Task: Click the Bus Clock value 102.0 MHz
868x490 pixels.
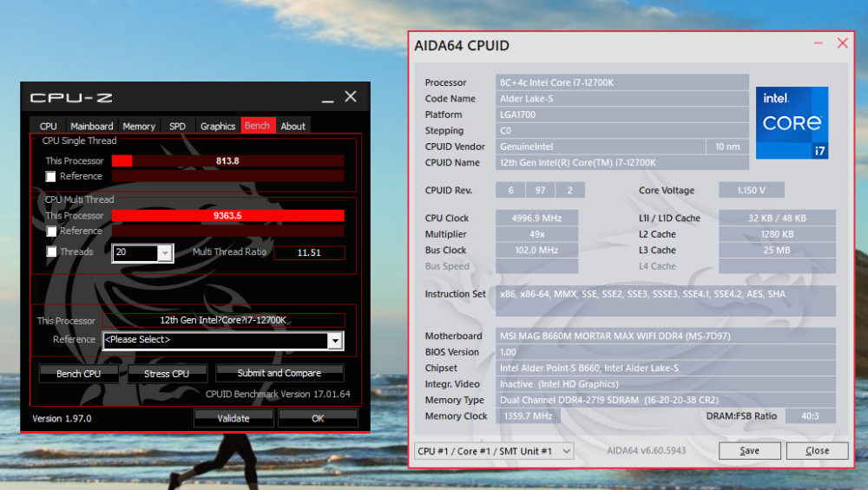Action: (537, 250)
